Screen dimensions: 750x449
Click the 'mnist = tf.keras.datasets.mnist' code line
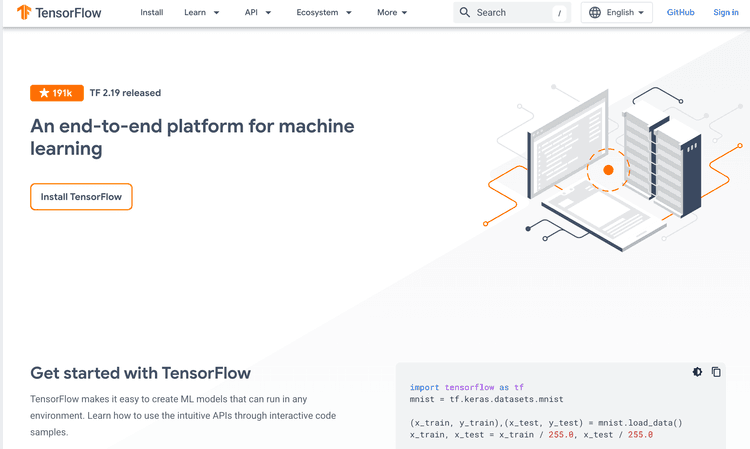coord(486,399)
